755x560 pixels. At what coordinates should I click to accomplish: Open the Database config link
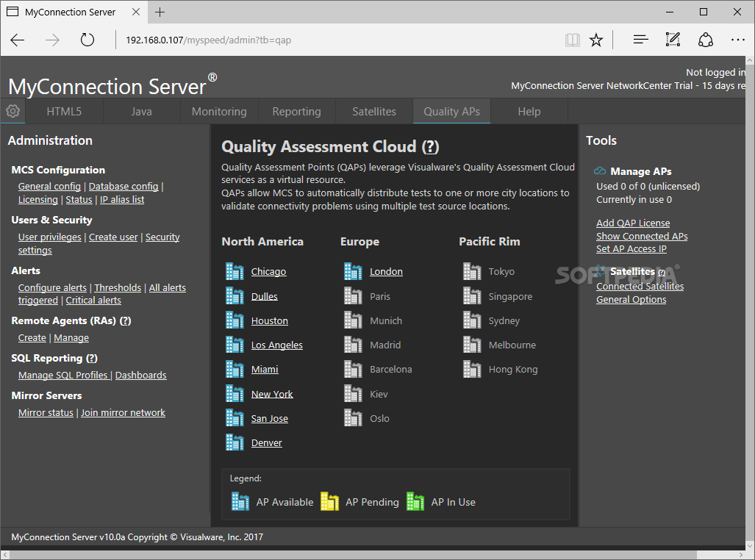tap(124, 187)
